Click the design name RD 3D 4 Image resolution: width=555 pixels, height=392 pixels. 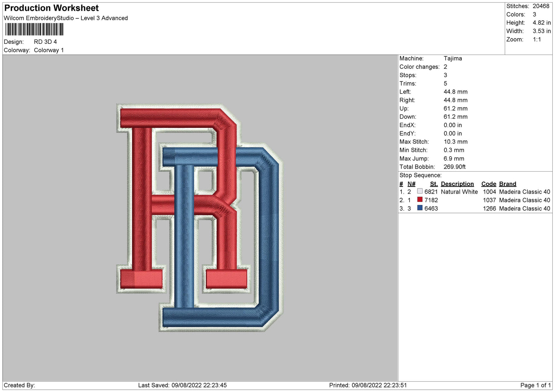coord(45,42)
